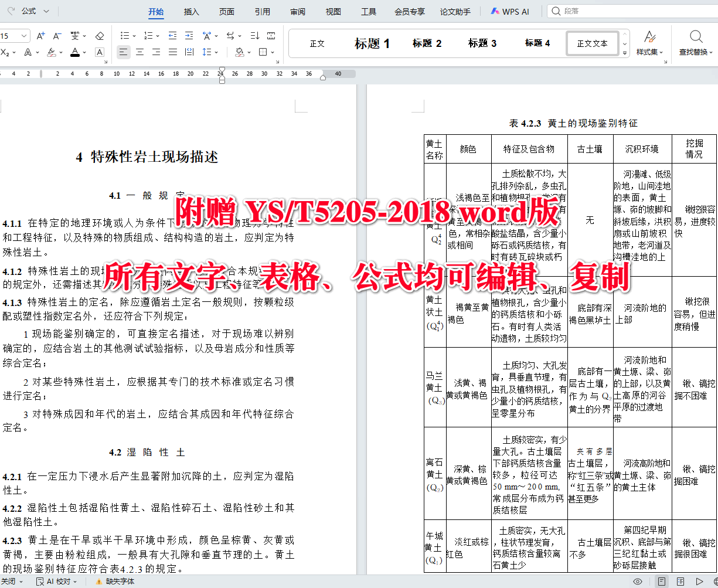Open the font dialog launcher

coord(106,62)
